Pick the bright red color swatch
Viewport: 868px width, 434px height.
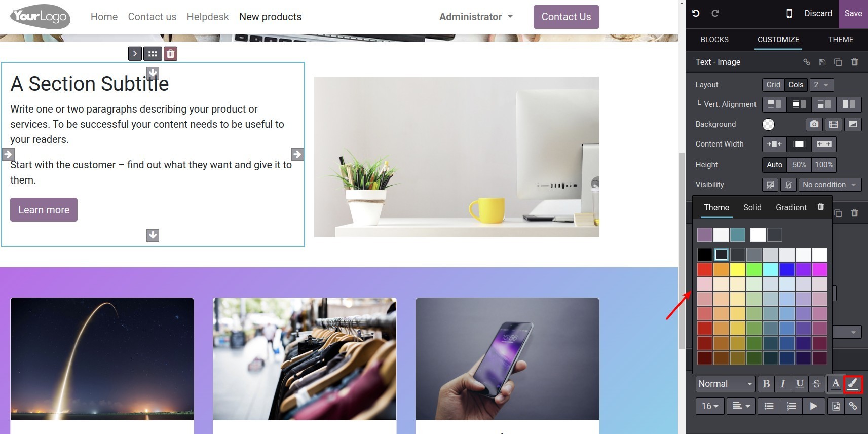705,269
